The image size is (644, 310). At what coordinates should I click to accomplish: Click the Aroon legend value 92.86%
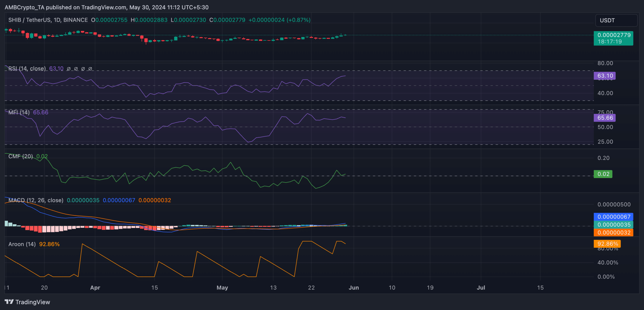tap(49, 244)
